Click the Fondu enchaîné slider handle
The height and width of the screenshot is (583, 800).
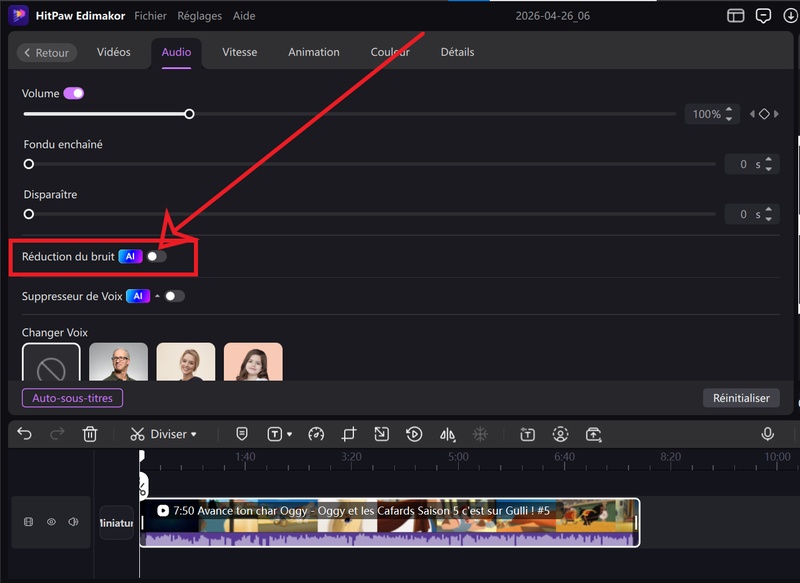coord(29,164)
